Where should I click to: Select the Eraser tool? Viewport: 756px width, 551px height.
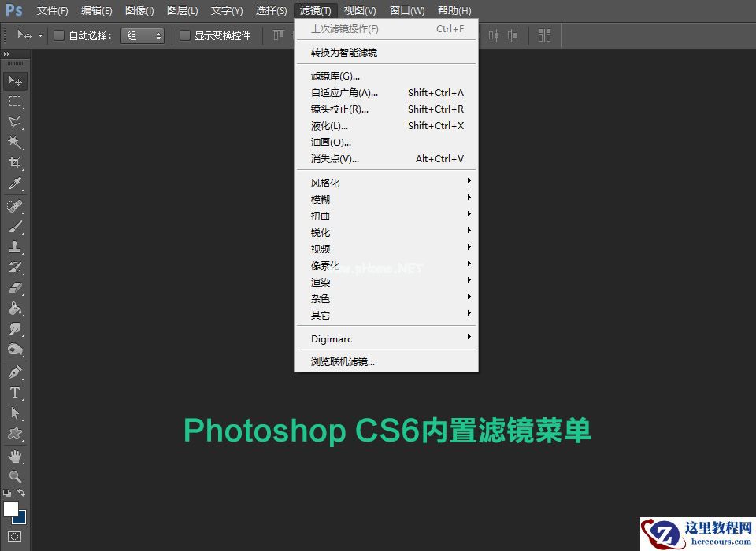[x=16, y=287]
